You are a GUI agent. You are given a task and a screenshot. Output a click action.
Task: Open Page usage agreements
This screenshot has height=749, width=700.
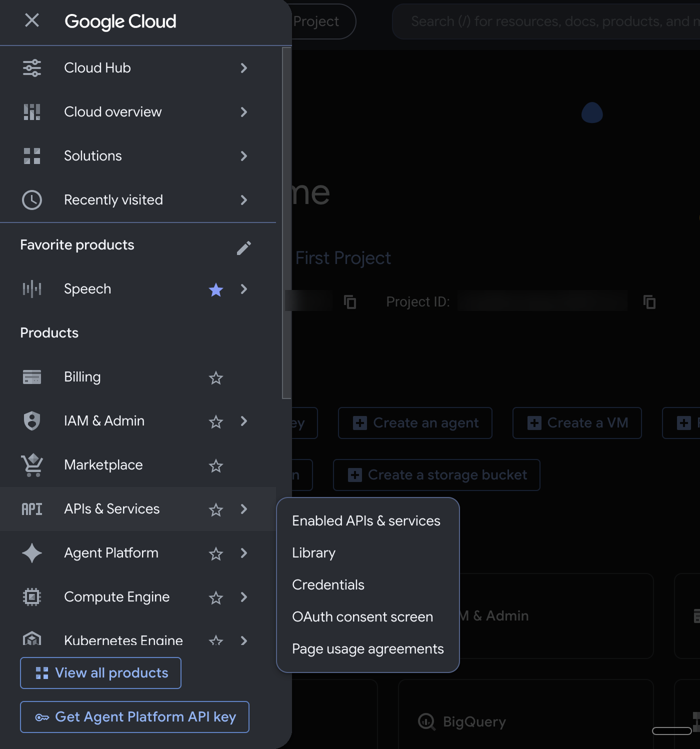coord(367,649)
